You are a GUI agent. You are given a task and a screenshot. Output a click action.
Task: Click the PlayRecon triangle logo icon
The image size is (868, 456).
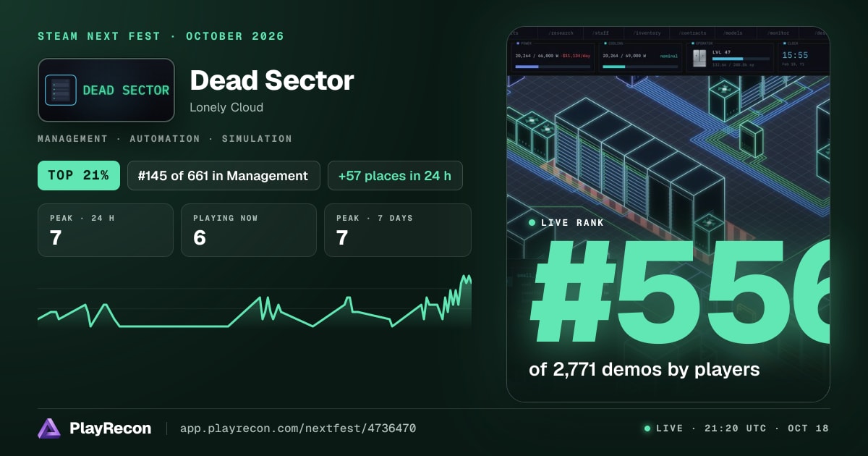[x=49, y=428]
